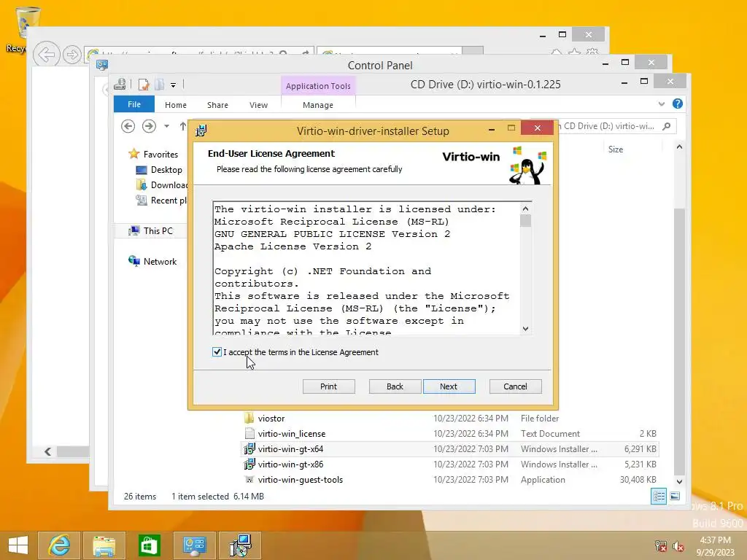Click the virtio-win-guest-tools file icon
747x560 pixels.
coord(249,480)
